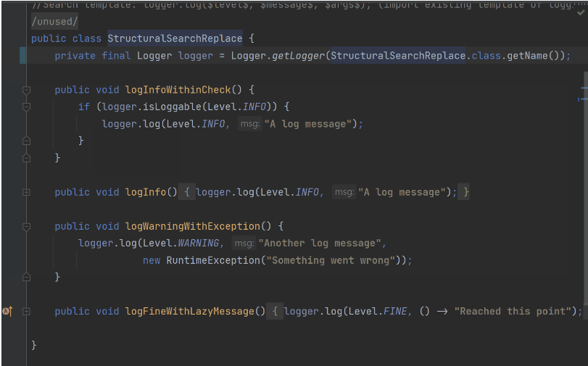
Task: Click "A log message" string in logInfo line
Action: click(x=402, y=192)
